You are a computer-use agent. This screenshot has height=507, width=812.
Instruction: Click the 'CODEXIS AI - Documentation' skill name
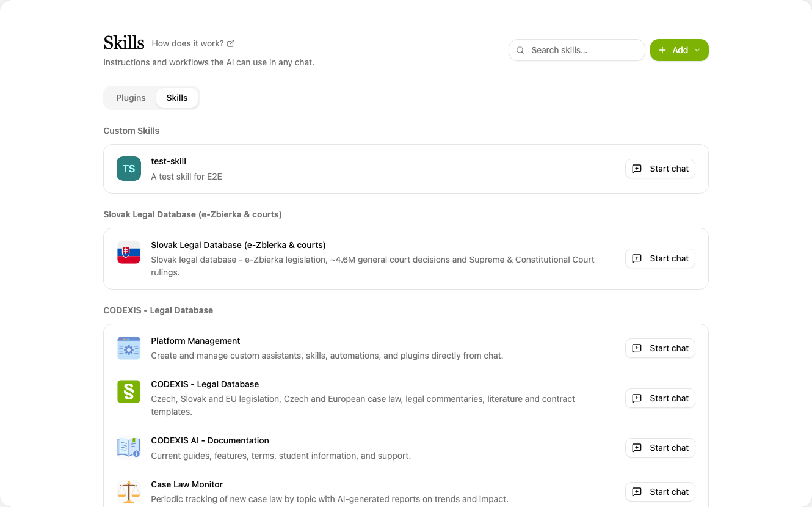click(210, 440)
